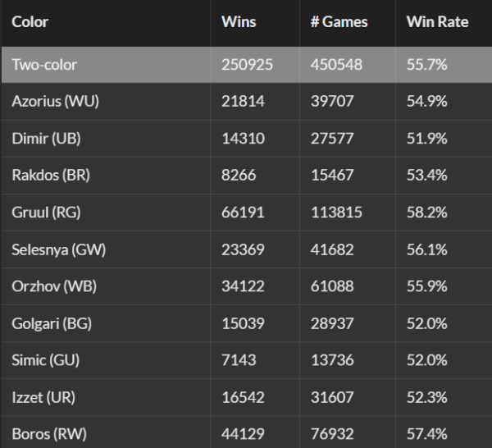Pick the Orzhov (WB) row label
This screenshot has width=492, height=448.
[53, 286]
